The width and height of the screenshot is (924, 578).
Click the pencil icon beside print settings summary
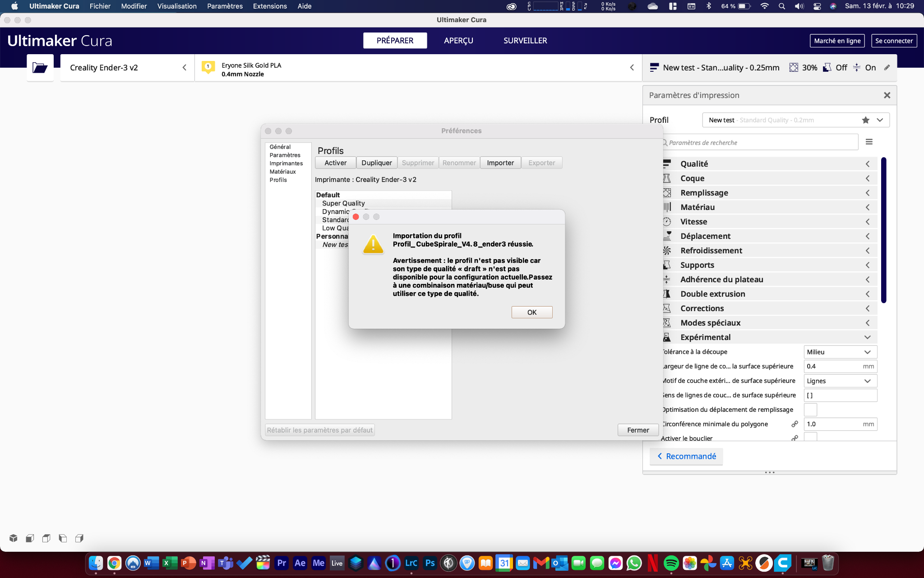coord(887,68)
